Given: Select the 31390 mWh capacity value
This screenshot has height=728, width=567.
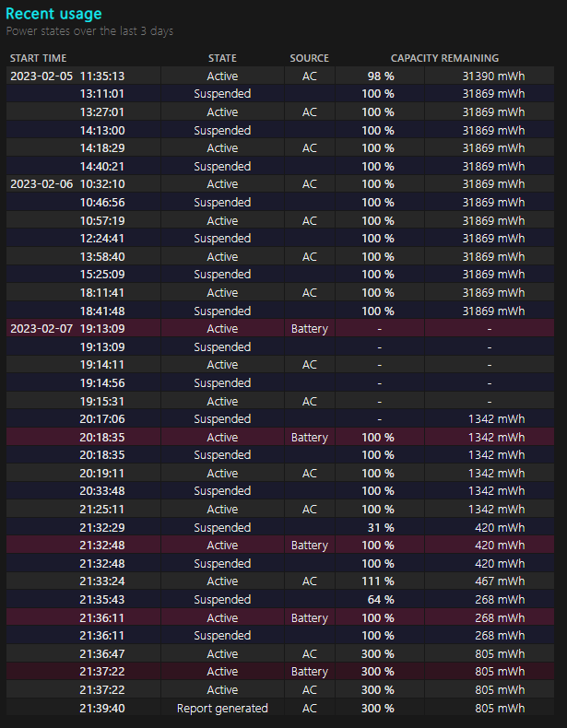Looking at the screenshot, I should 493,76.
